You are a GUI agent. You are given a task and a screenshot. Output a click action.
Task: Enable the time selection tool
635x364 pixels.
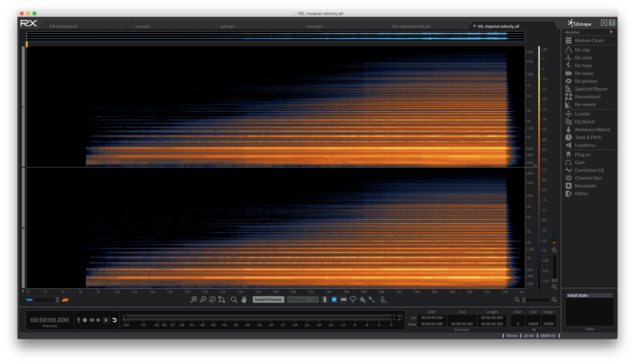pos(325,299)
